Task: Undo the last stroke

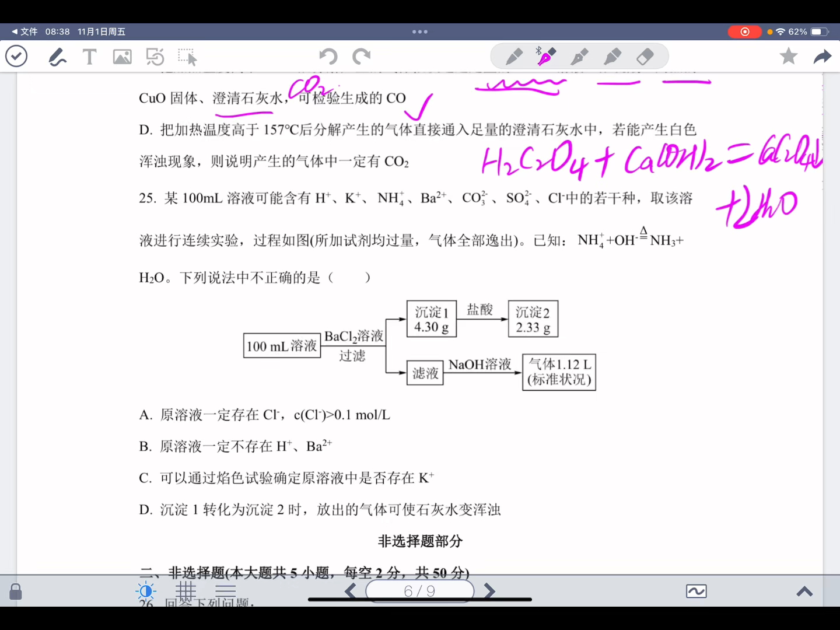Action: pos(328,57)
